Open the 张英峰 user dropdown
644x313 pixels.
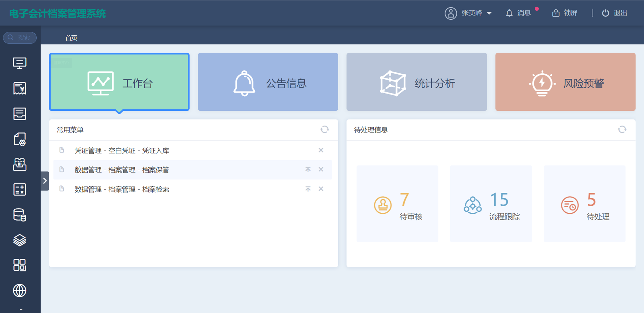pyautogui.click(x=468, y=13)
